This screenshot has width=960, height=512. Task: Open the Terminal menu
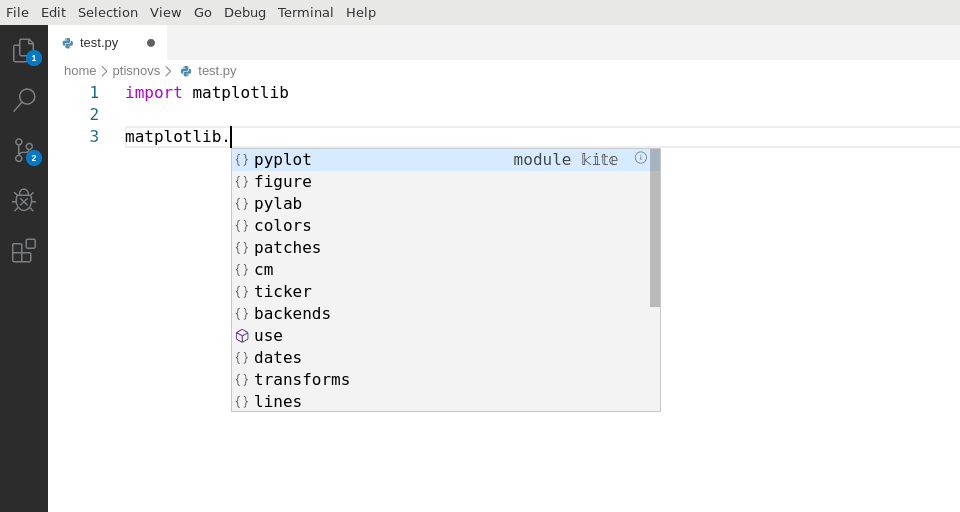306,12
